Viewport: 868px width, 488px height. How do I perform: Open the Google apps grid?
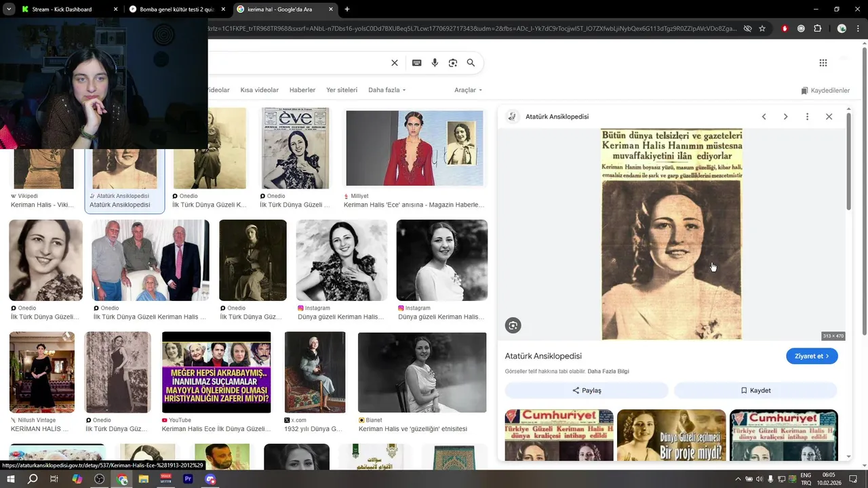point(823,63)
